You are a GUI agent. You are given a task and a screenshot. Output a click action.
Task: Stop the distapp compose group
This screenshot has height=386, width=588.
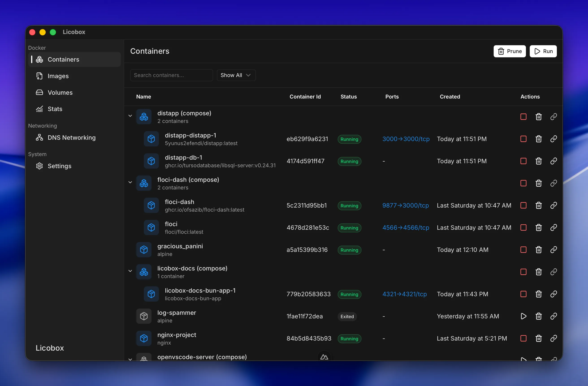tap(523, 117)
